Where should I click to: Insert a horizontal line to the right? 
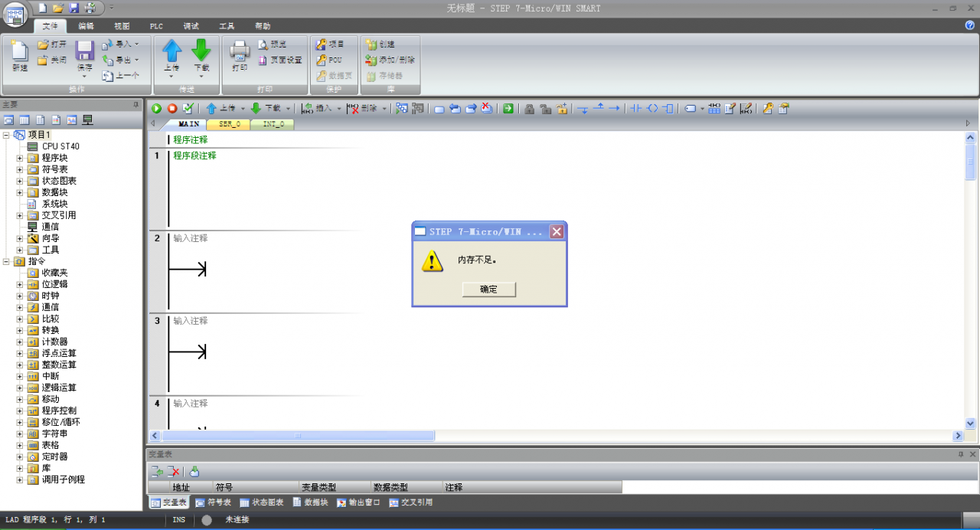(614, 109)
